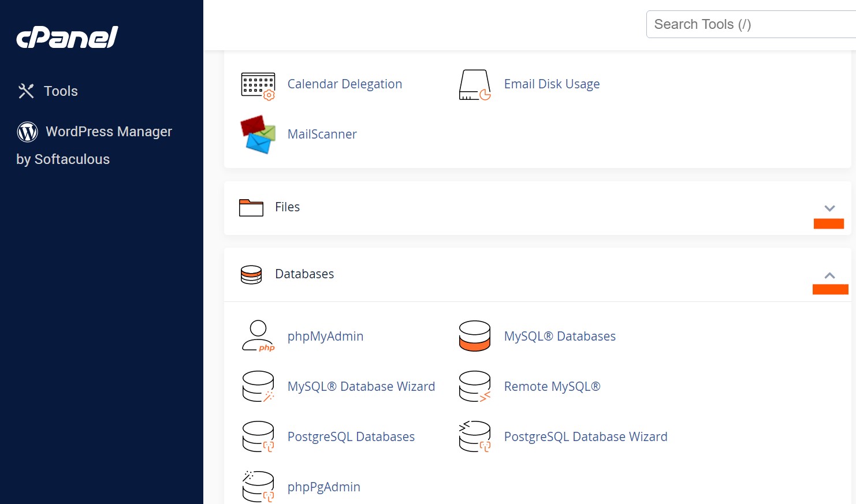The image size is (856, 504).
Task: Click the Databases section heading
Action: click(x=304, y=274)
